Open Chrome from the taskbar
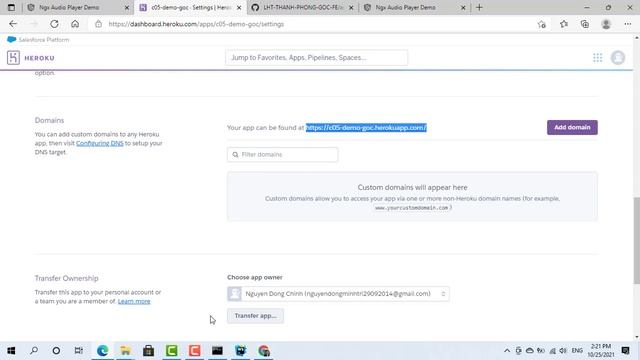Image resolution: width=640 pixels, height=360 pixels. 264,351
